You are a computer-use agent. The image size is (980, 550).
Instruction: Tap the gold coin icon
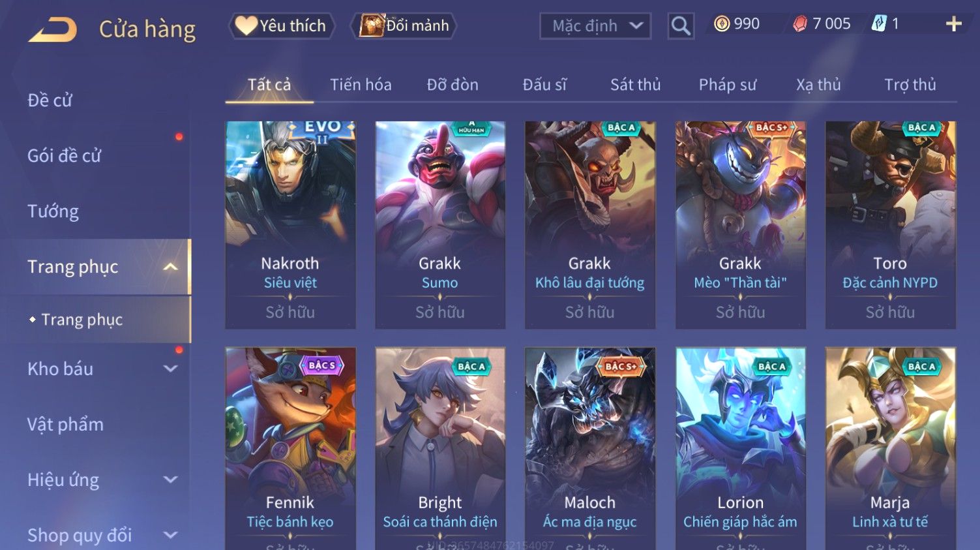721,24
